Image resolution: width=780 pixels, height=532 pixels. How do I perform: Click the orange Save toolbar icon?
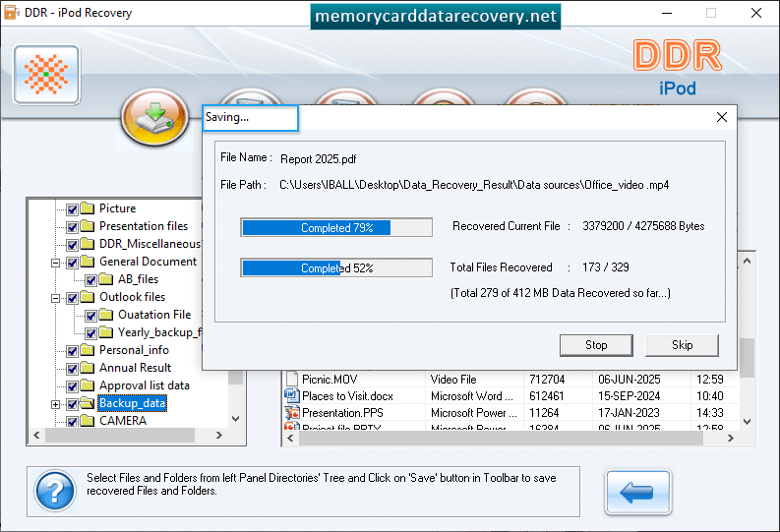[x=154, y=117]
